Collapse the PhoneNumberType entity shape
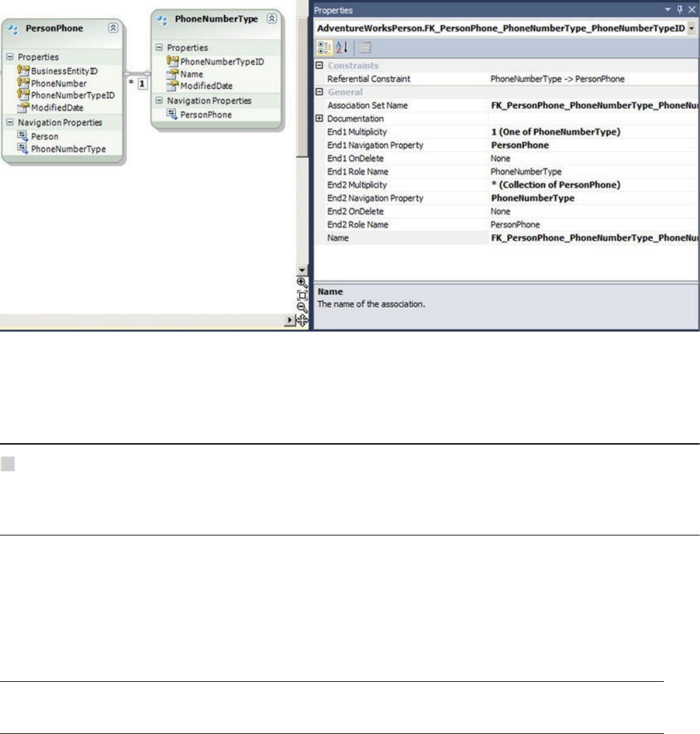The width and height of the screenshot is (700, 734). (x=271, y=19)
